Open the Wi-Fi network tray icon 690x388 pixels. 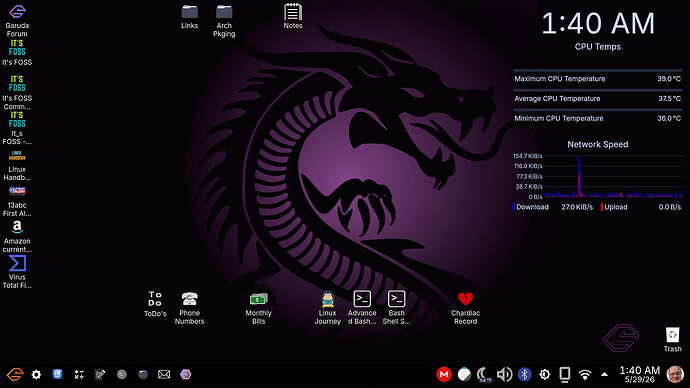pyautogui.click(x=585, y=375)
